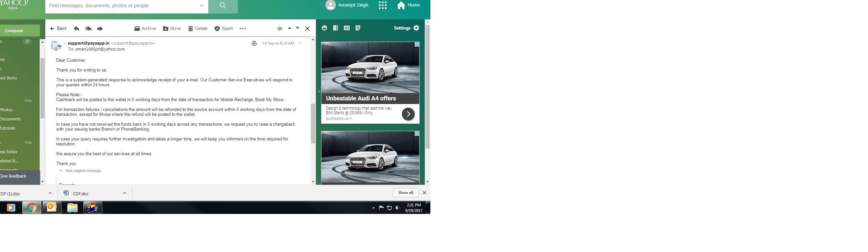The height and width of the screenshot is (252, 868).
Task: Archive the current email
Action: click(145, 29)
